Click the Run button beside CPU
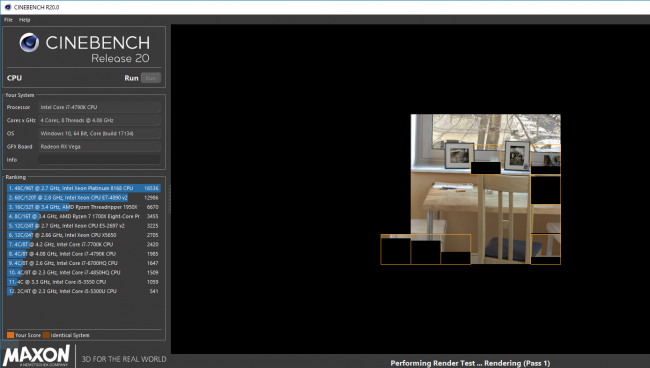 [x=151, y=78]
